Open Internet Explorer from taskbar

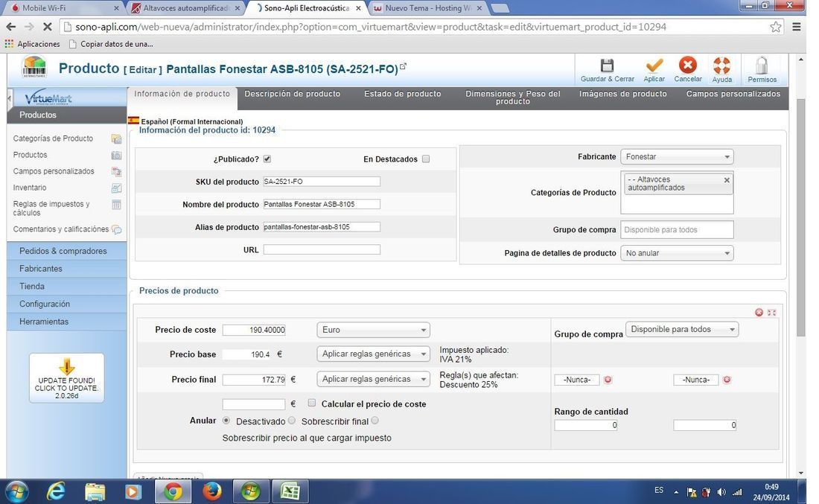coord(56,491)
